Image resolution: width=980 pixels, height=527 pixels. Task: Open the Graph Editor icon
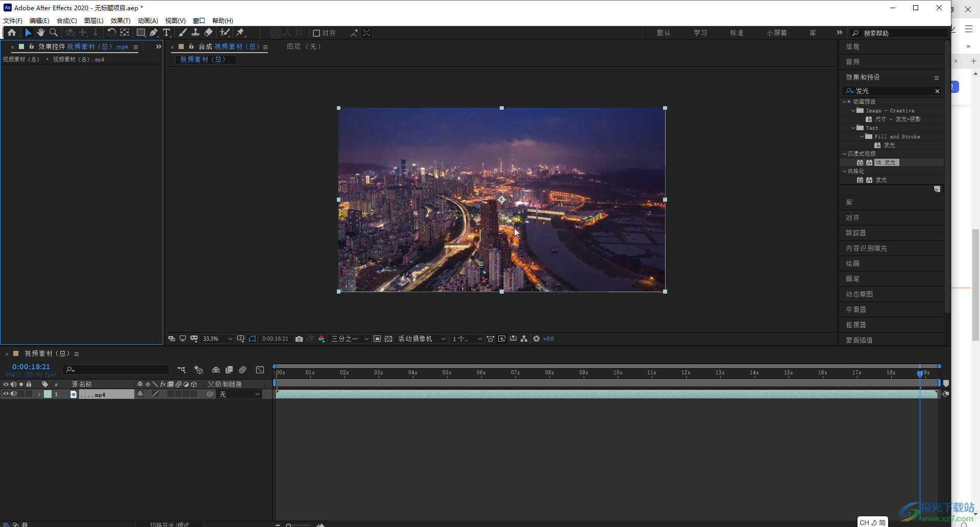(x=260, y=370)
